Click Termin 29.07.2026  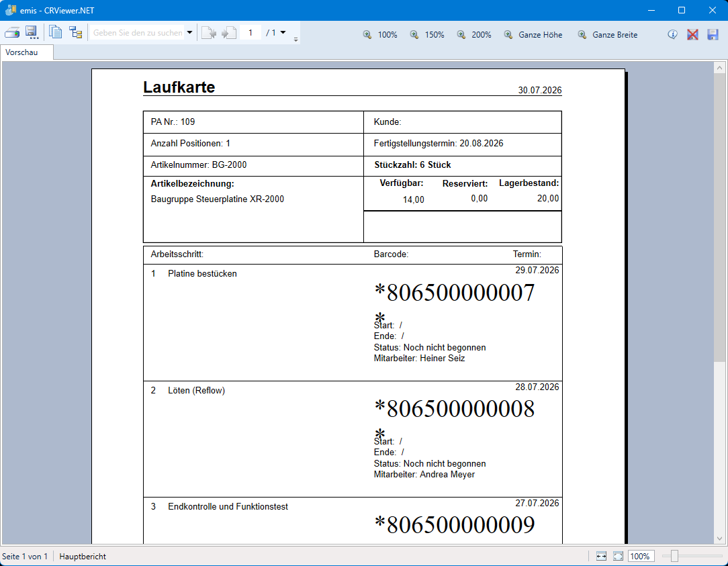(x=537, y=270)
